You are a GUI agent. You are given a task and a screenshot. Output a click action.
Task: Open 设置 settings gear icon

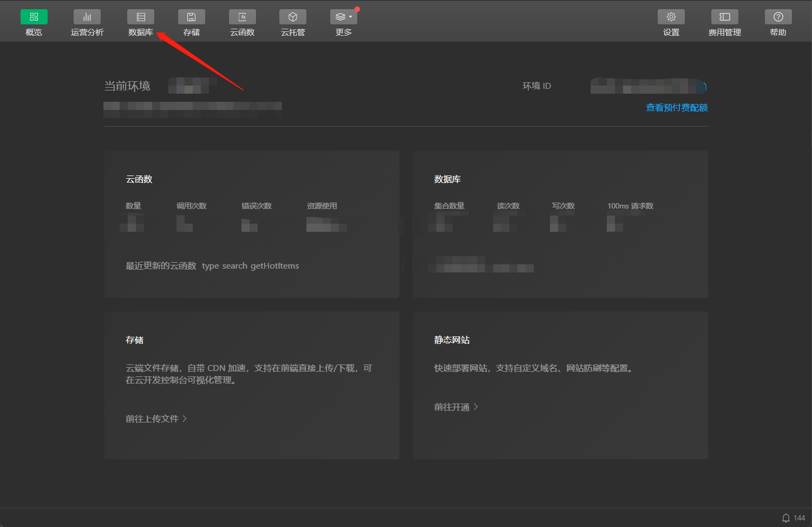coord(671,17)
